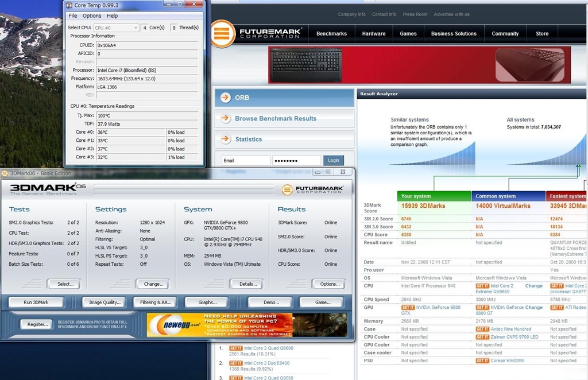Open the Filtering & AA... button
The image size is (588, 380).
pyautogui.click(x=156, y=302)
